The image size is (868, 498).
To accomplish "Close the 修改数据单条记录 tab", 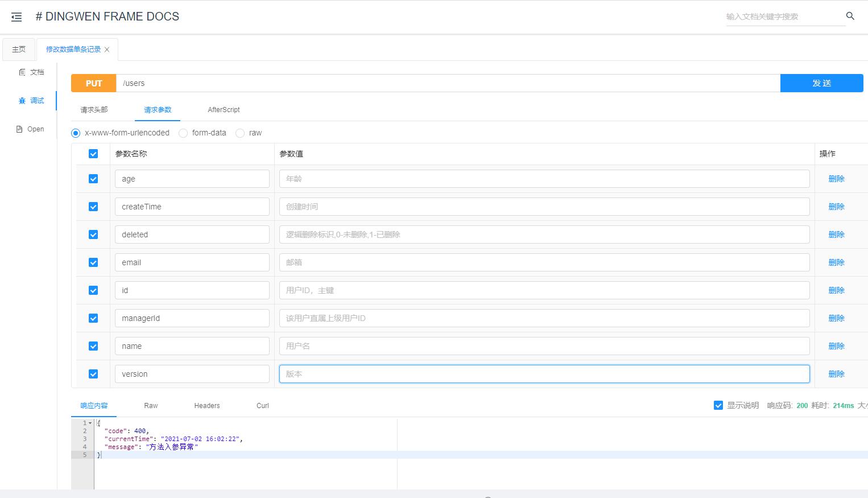I will tap(107, 50).
